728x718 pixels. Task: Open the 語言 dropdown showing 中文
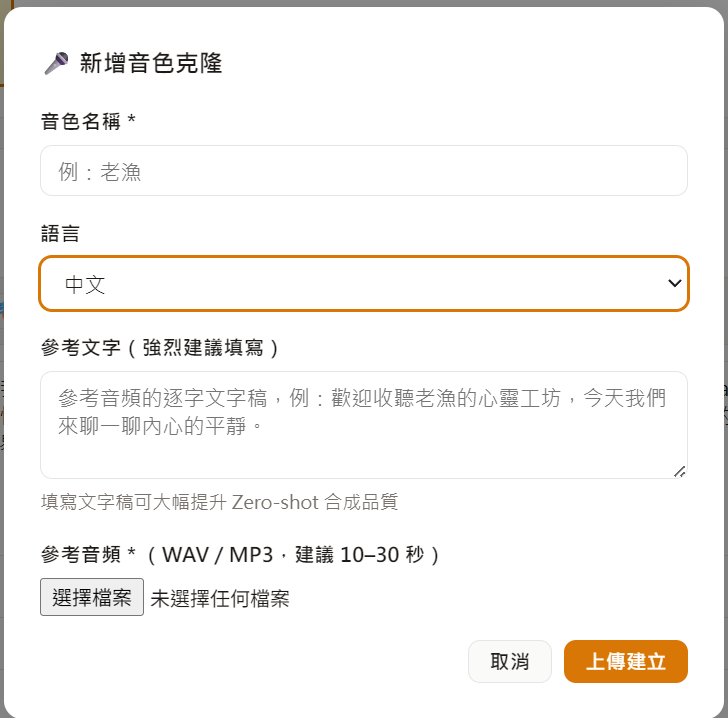[363, 284]
